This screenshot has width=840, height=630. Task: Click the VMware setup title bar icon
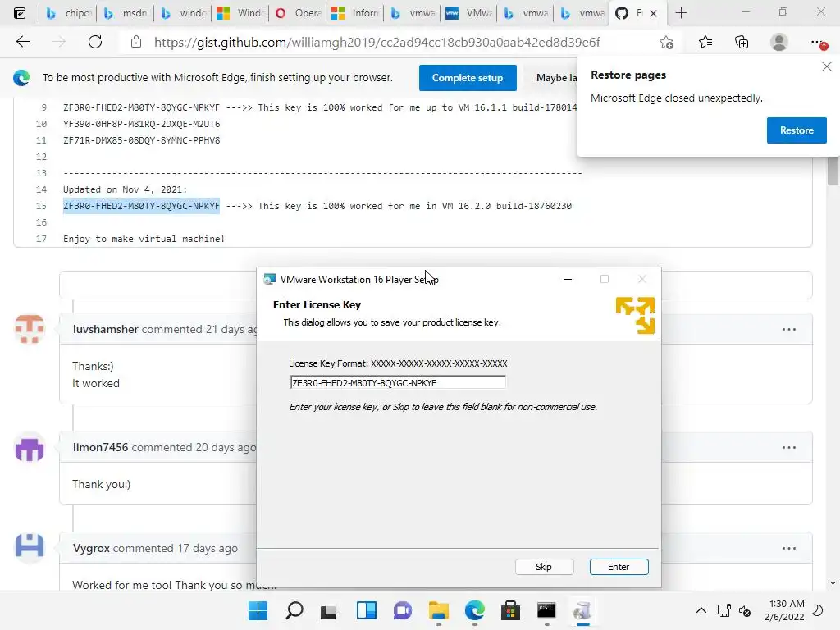coord(269,279)
